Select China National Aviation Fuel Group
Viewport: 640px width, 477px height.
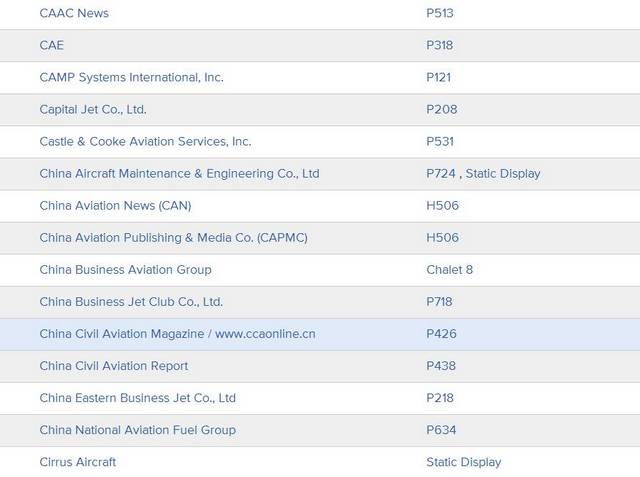(x=137, y=429)
